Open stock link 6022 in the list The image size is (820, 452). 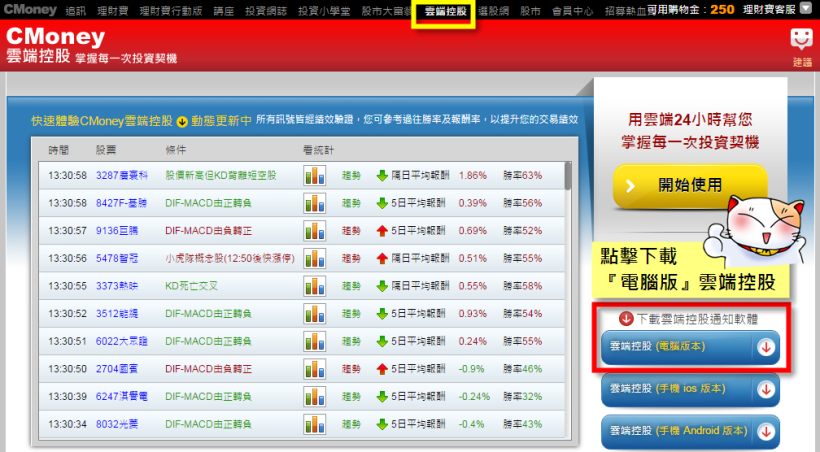pyautogui.click(x=121, y=342)
